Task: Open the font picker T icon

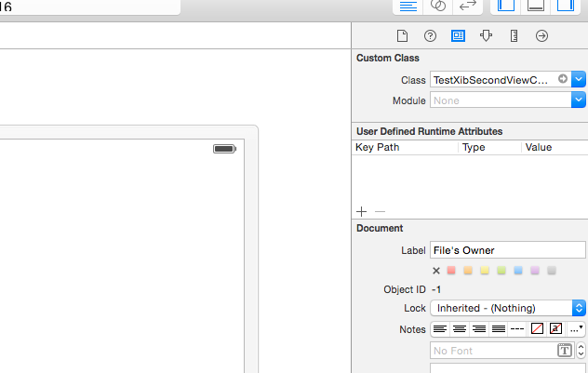Action: (x=565, y=350)
